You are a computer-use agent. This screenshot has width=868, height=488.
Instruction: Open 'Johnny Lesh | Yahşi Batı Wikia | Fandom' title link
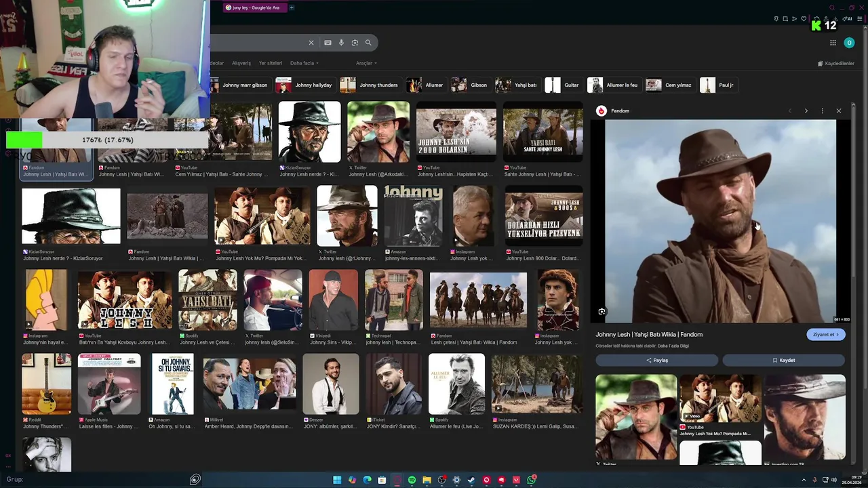pos(649,334)
